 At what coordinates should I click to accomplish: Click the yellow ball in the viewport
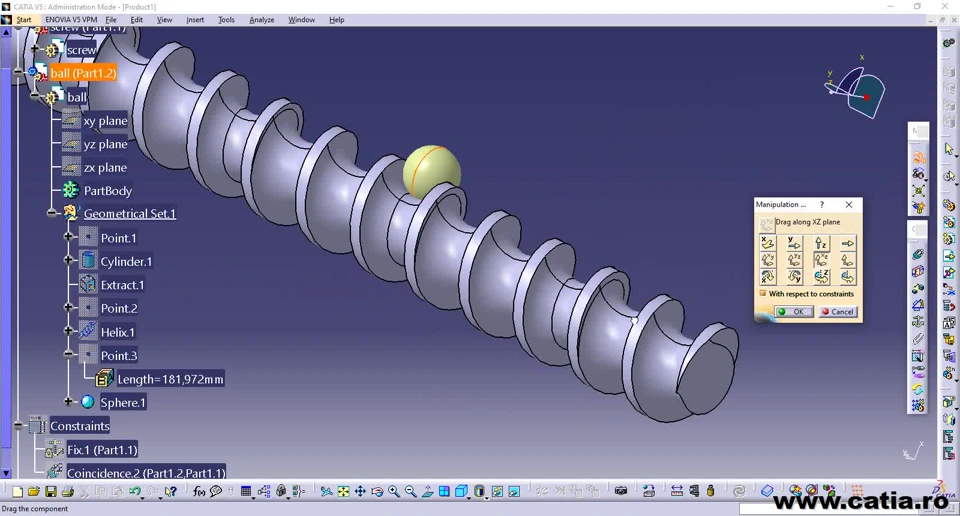coord(432,170)
